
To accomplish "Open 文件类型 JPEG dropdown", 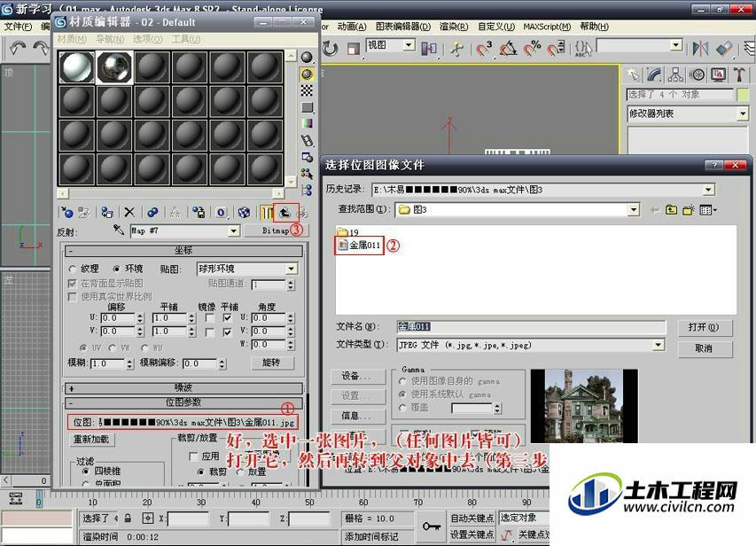I will click(x=659, y=345).
